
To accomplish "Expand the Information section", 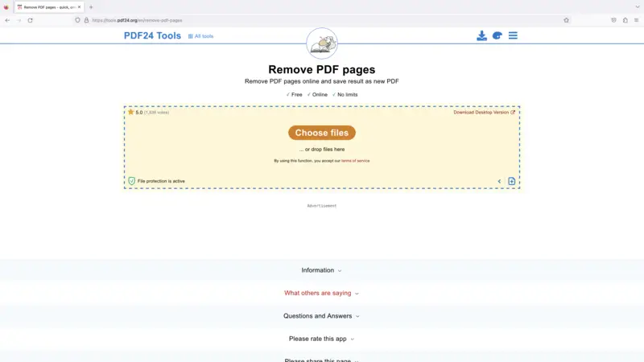I will tap(321, 270).
